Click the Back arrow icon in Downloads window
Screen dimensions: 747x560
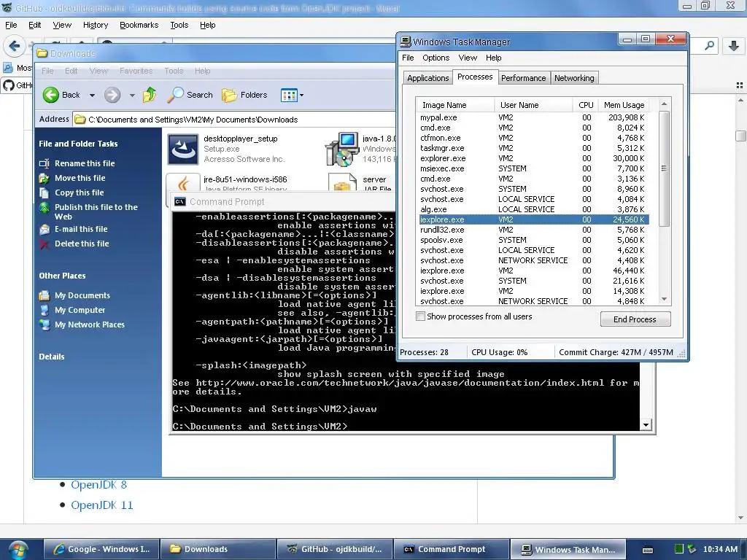click(x=50, y=95)
